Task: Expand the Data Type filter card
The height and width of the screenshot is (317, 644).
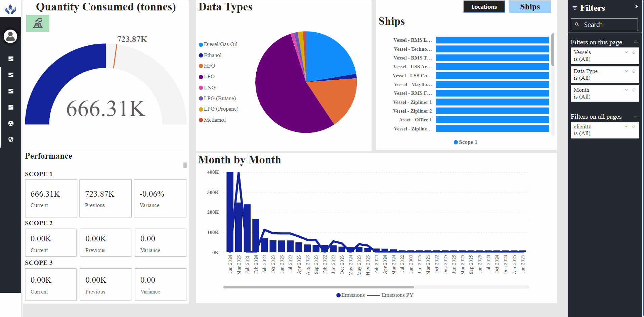Action: tap(626, 71)
